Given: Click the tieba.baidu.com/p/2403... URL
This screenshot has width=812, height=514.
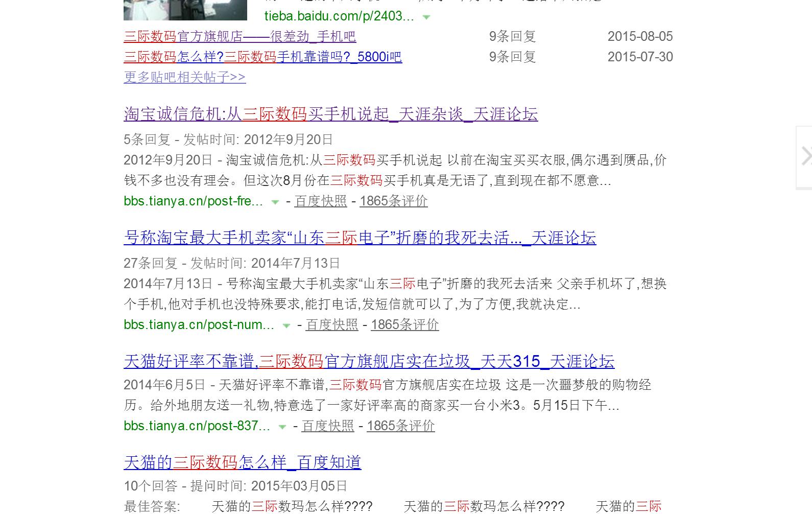Looking at the screenshot, I should (339, 16).
